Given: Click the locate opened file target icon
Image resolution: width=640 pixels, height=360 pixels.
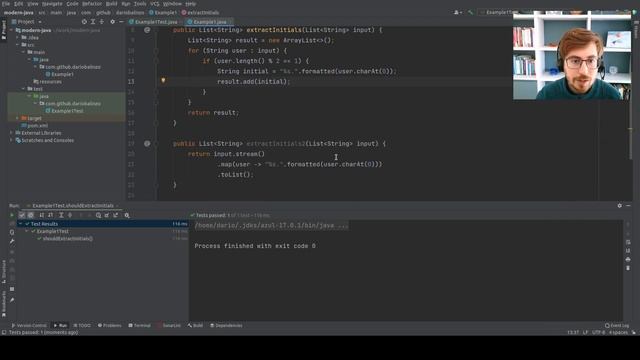Looking at the screenshot, I should [x=84, y=22].
